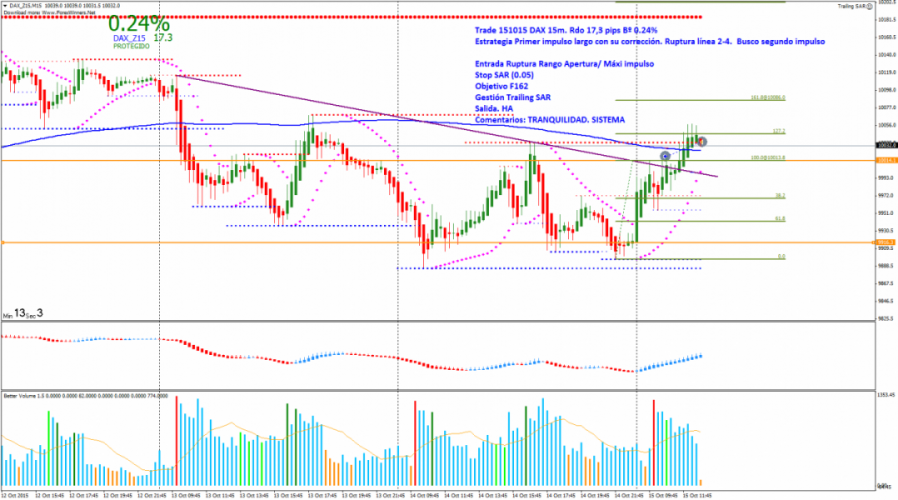Click the Fibonacci 38.2 level label
Screen dimensions: 898x500
point(779,196)
